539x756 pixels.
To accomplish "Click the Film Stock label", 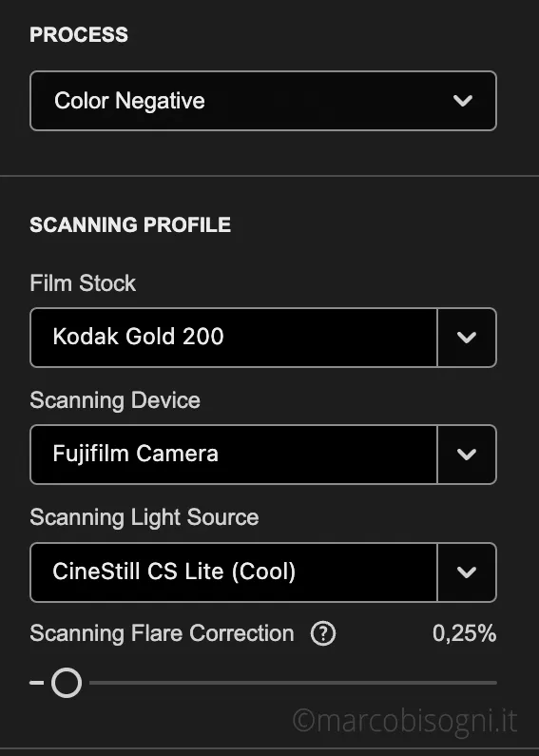I will tap(83, 283).
